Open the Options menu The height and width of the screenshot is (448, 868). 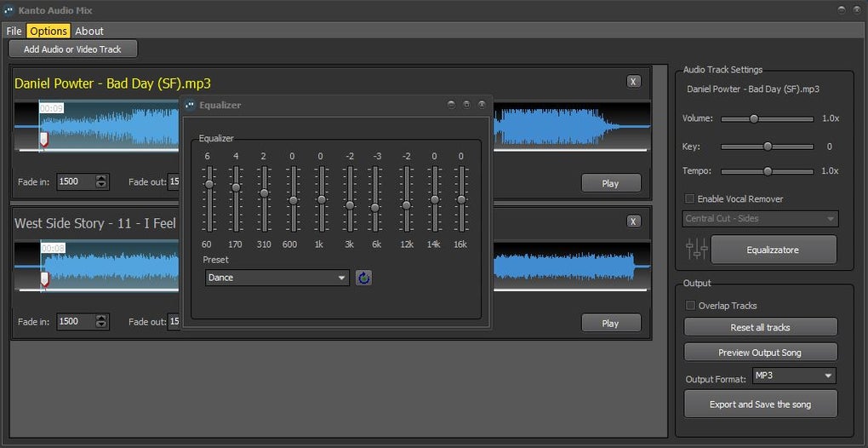click(49, 31)
